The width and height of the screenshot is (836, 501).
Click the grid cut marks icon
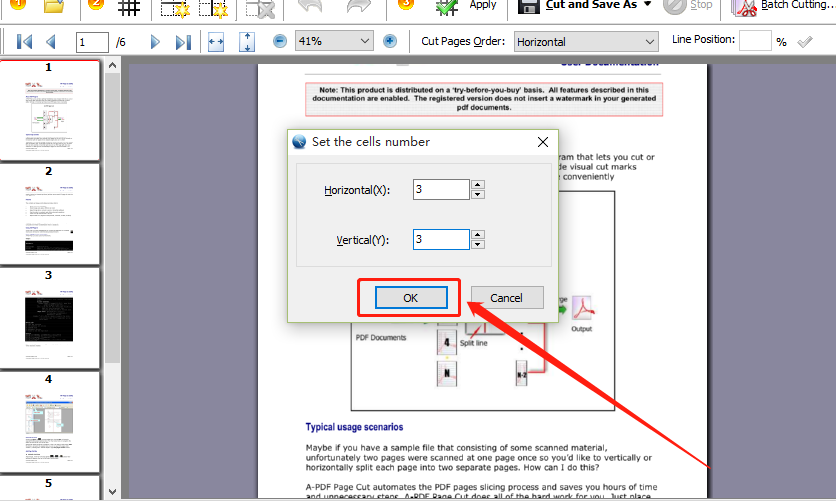click(128, 7)
